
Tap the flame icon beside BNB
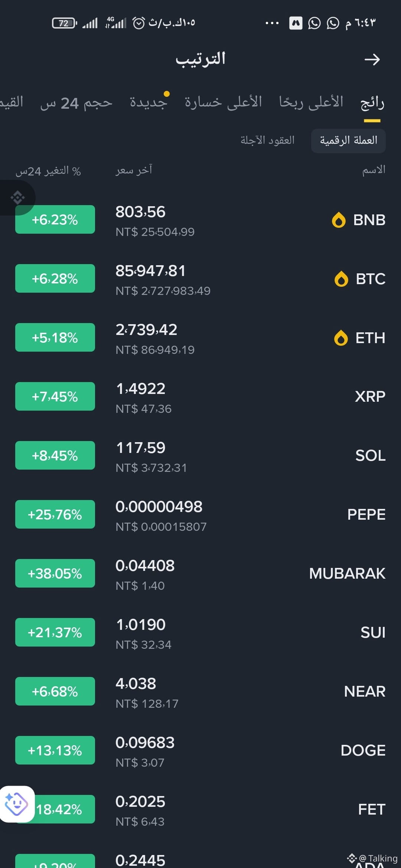[x=339, y=220]
